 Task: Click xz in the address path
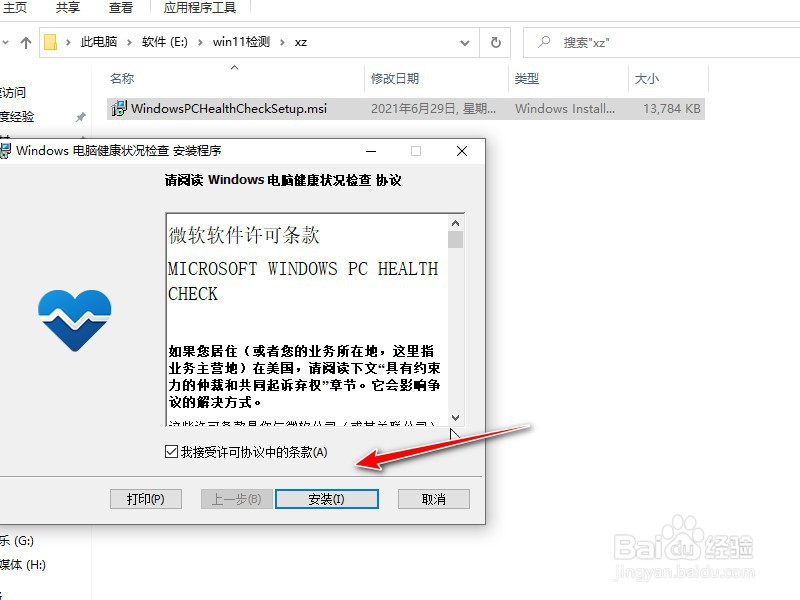point(301,42)
